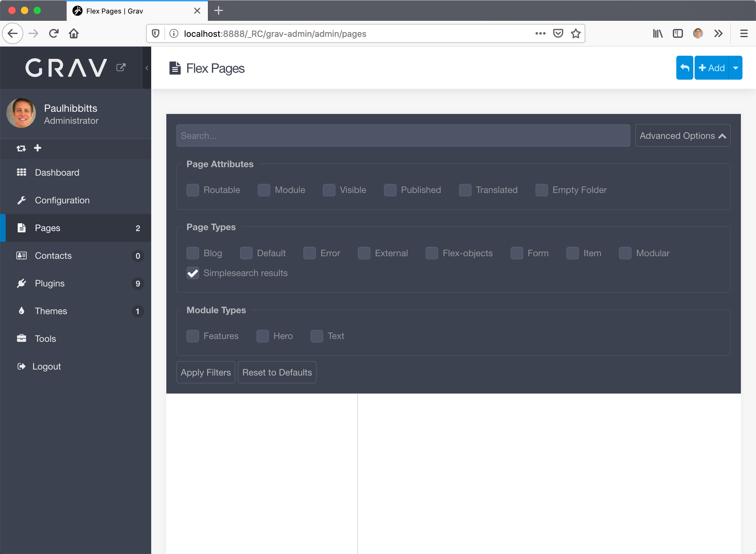756x554 pixels.
Task: Uncheck Simplesearch results checkbox
Action: click(x=192, y=273)
